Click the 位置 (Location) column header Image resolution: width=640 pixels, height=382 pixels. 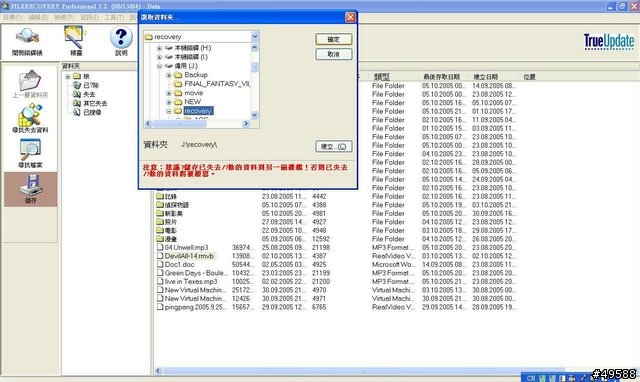(529, 76)
